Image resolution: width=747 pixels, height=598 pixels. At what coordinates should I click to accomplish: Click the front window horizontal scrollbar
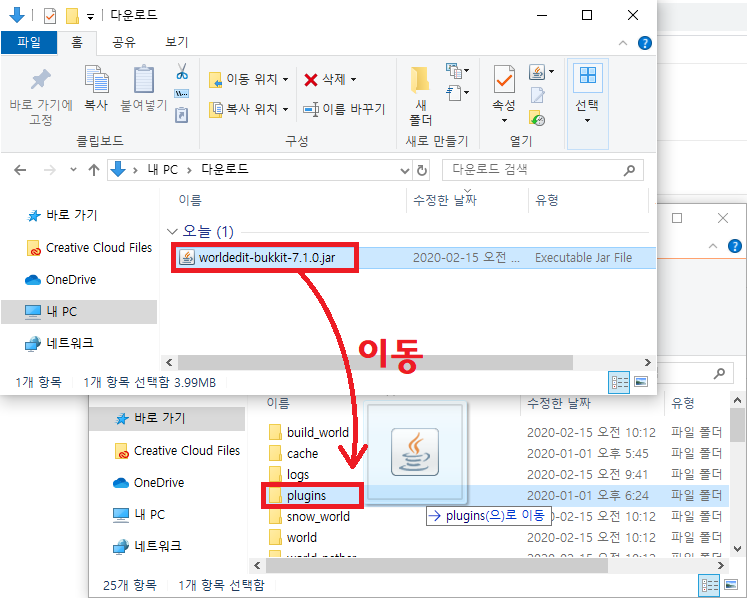click(375, 363)
